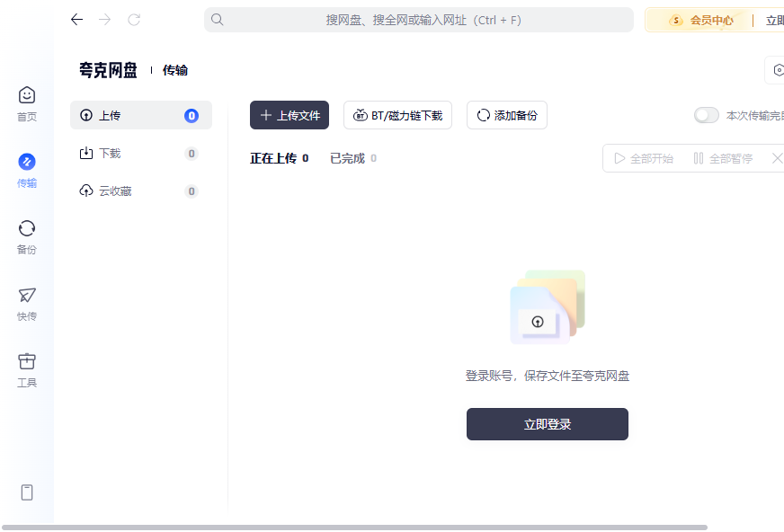Click the phone icon at sidebar bottom

point(27,492)
